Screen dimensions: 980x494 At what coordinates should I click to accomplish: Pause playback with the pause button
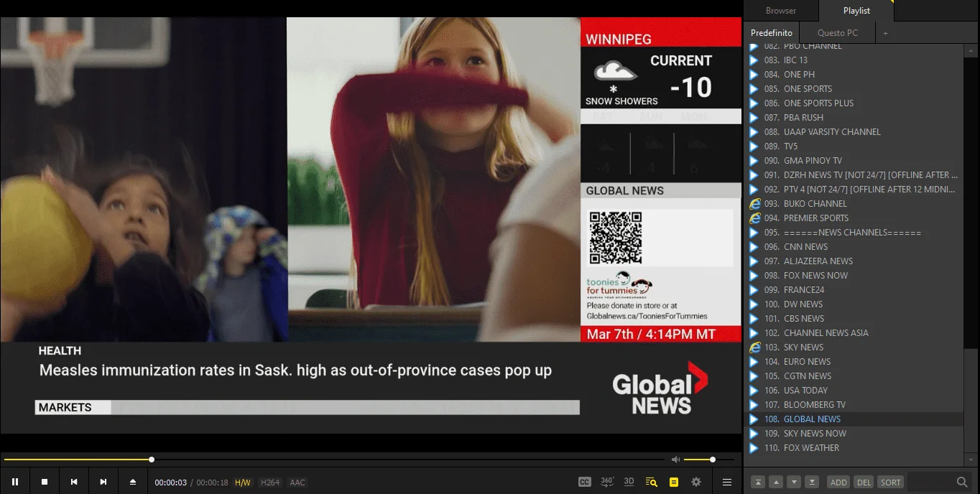[x=15, y=482]
